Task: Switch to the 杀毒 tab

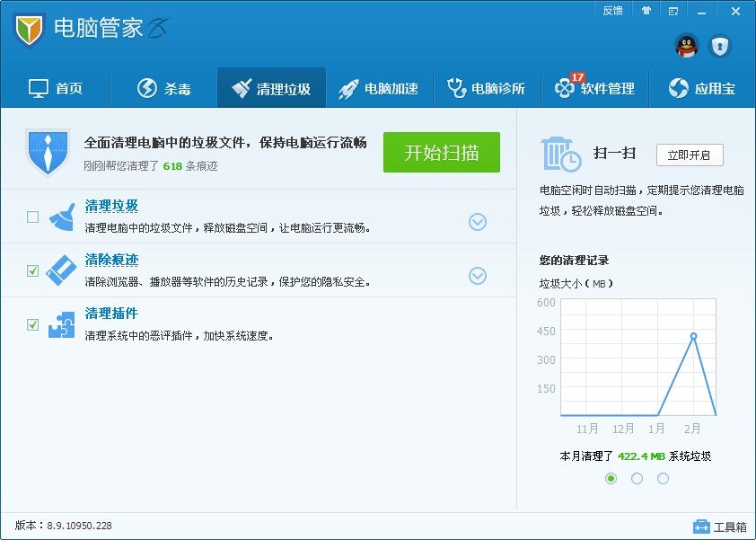Action: tap(162, 87)
